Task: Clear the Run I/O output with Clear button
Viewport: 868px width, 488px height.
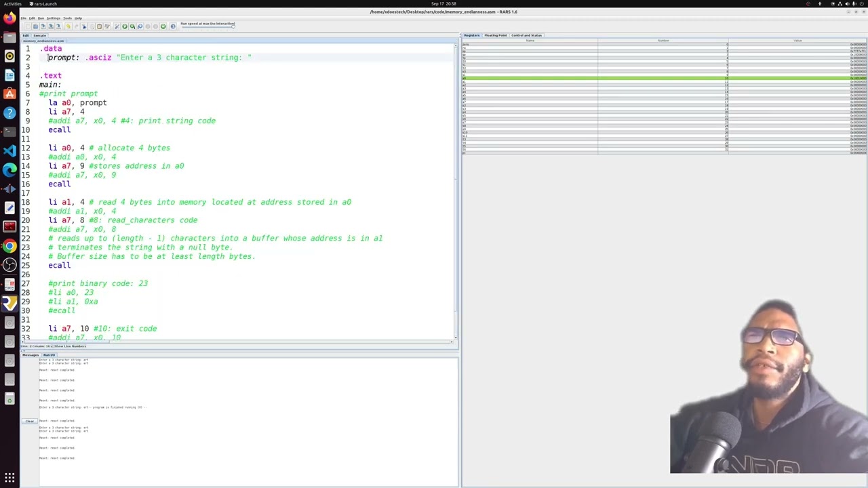Action: click(x=29, y=422)
